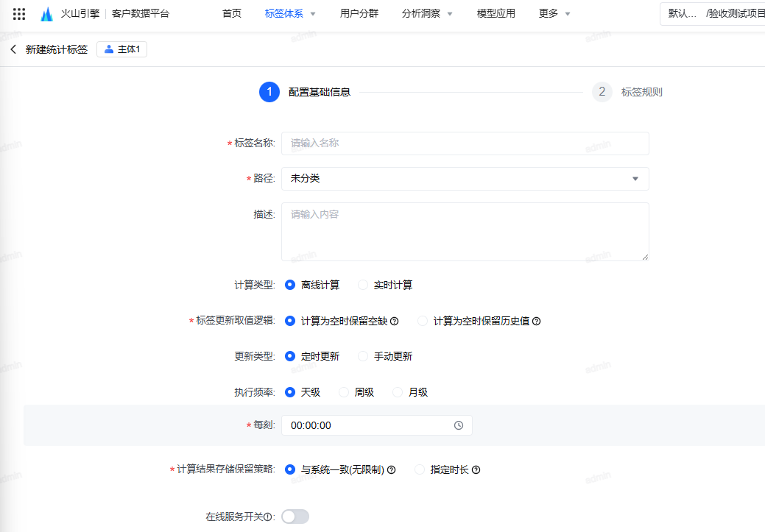Open the 模型应用 menu item
The height and width of the screenshot is (532, 765).
(496, 13)
